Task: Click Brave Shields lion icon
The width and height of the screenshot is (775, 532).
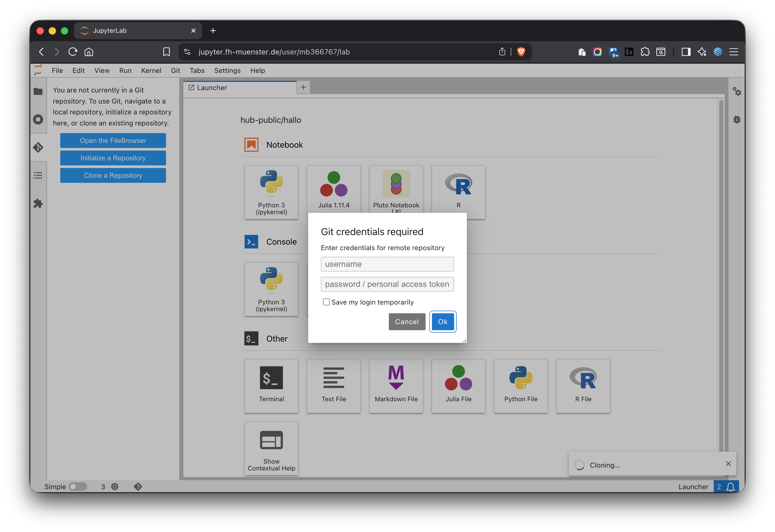Action: [521, 52]
